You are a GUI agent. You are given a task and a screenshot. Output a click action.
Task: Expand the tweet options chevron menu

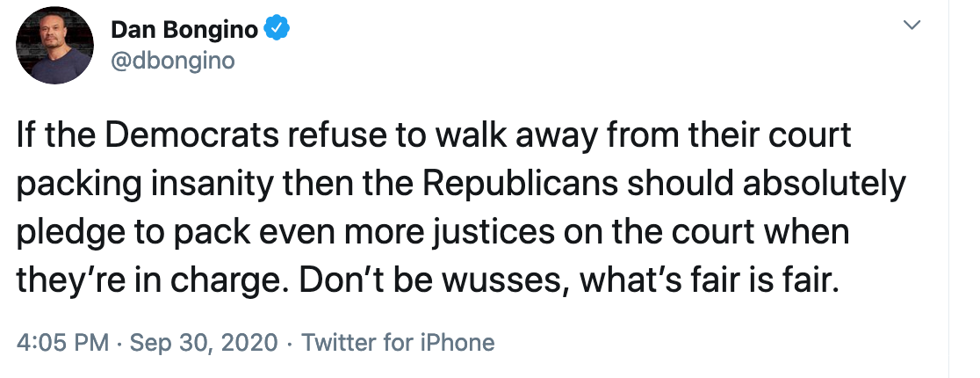pos(912,25)
